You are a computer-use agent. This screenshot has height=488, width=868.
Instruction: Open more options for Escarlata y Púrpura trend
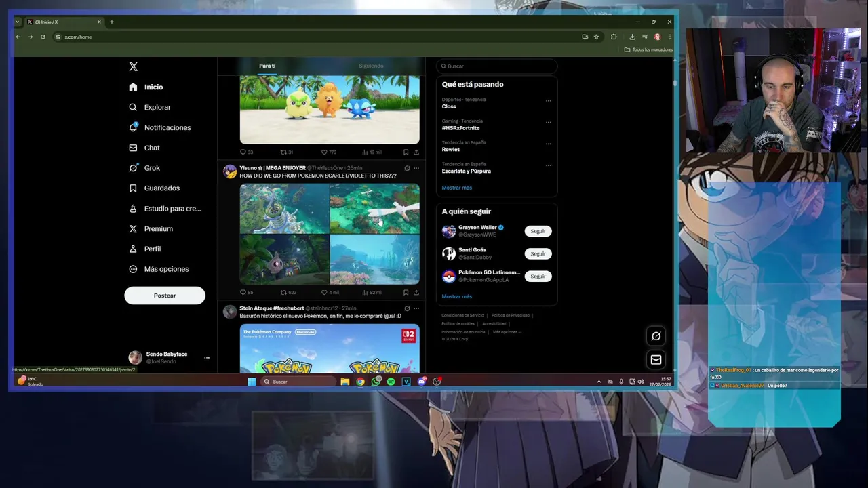(x=549, y=166)
